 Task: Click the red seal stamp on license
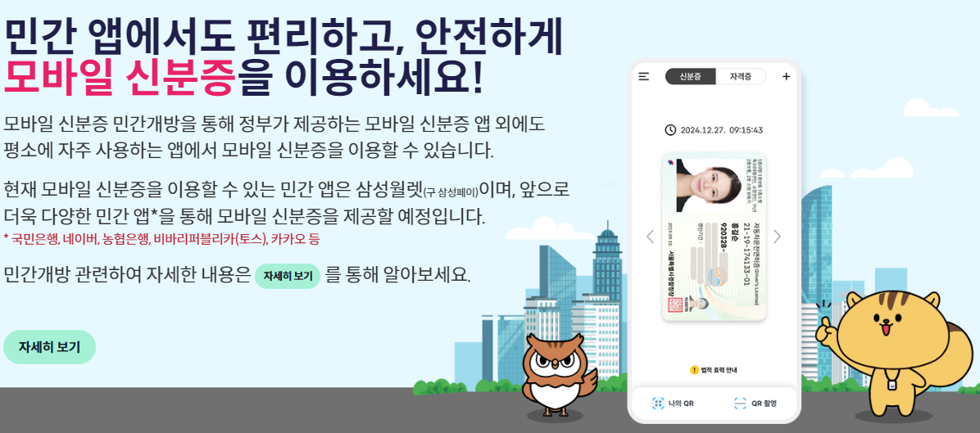click(674, 304)
